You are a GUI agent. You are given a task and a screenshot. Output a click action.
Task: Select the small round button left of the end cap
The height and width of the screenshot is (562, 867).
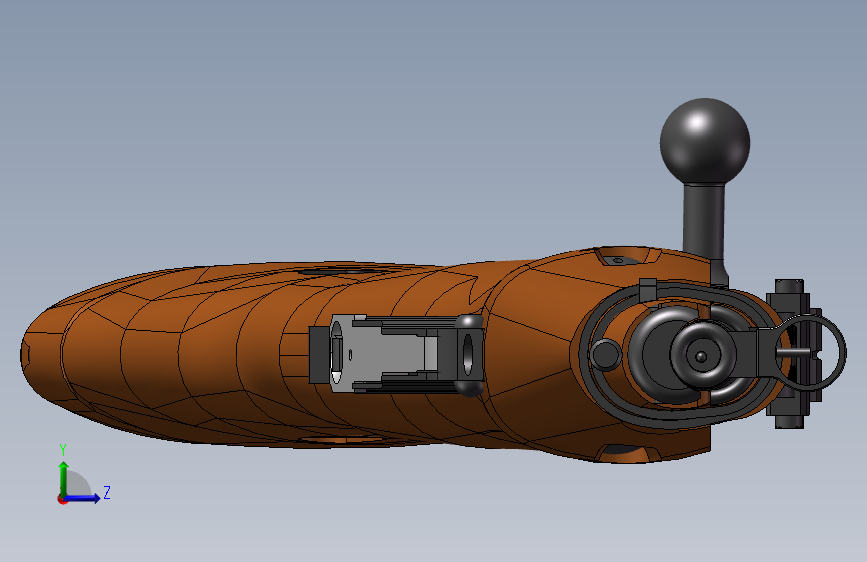605,355
